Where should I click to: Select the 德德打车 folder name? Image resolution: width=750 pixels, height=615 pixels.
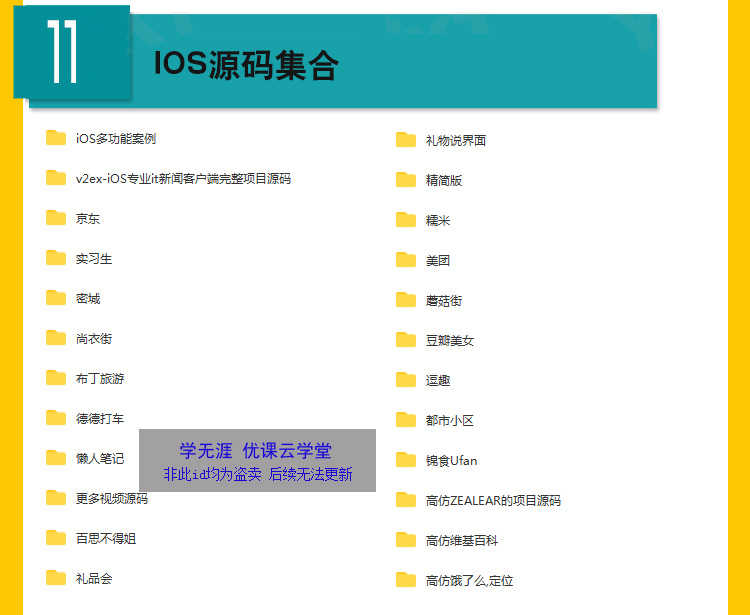point(100,418)
